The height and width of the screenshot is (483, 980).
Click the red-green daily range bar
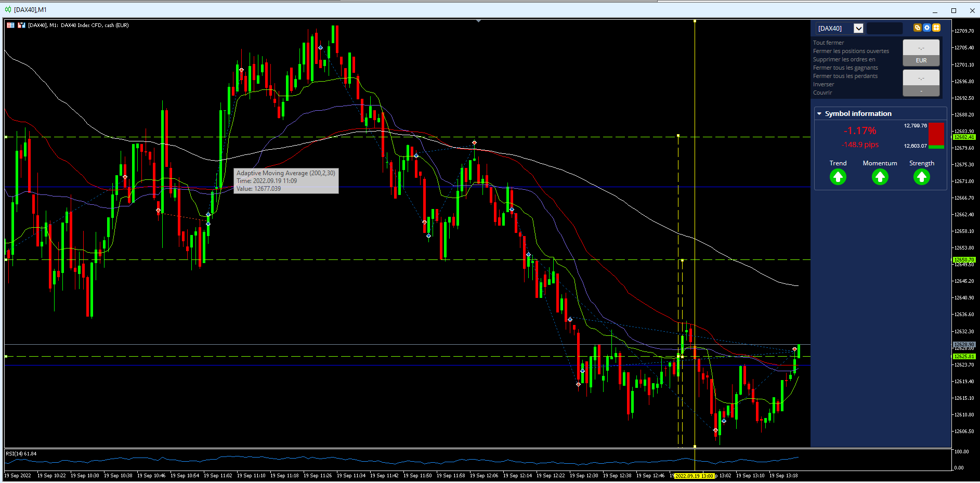[936, 136]
